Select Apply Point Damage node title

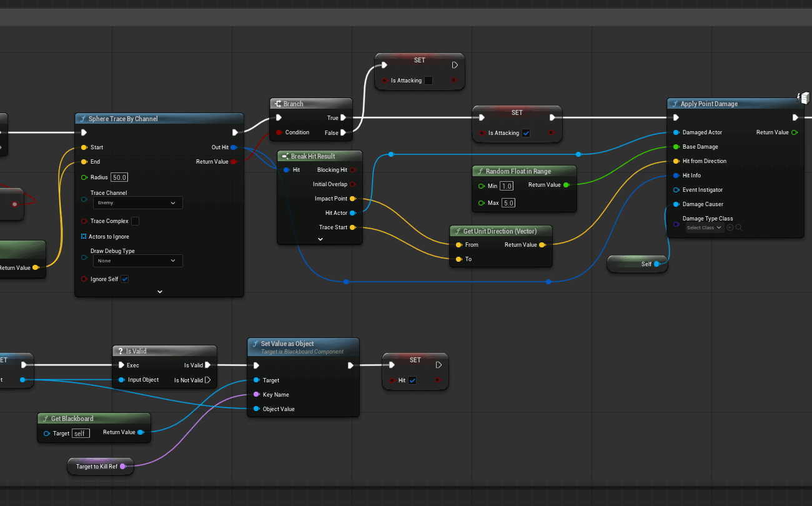pyautogui.click(x=709, y=104)
